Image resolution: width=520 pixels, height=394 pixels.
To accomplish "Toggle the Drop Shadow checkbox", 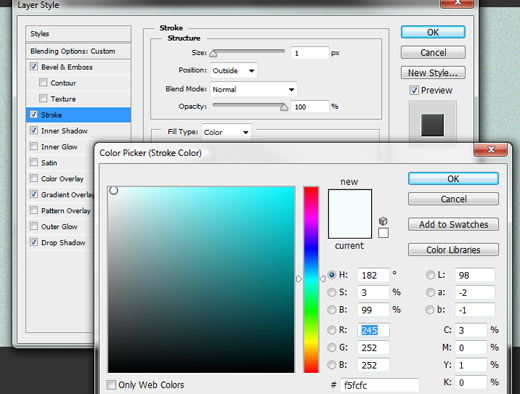I will point(34,242).
